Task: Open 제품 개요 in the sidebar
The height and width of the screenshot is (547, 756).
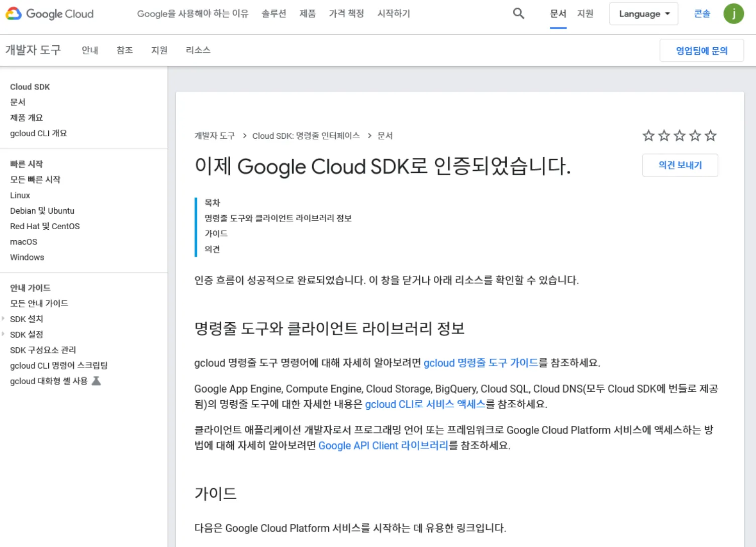Action: pyautogui.click(x=27, y=118)
